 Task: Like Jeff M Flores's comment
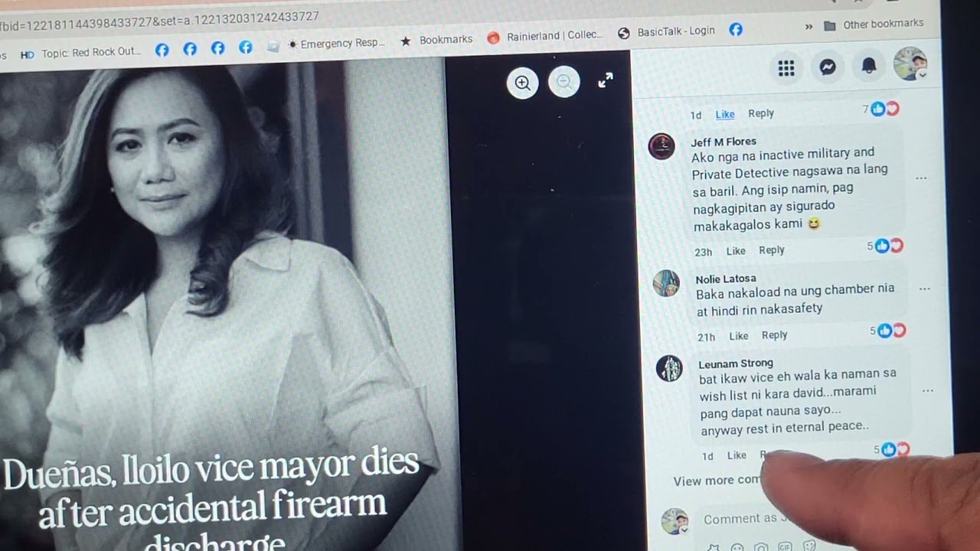(736, 251)
